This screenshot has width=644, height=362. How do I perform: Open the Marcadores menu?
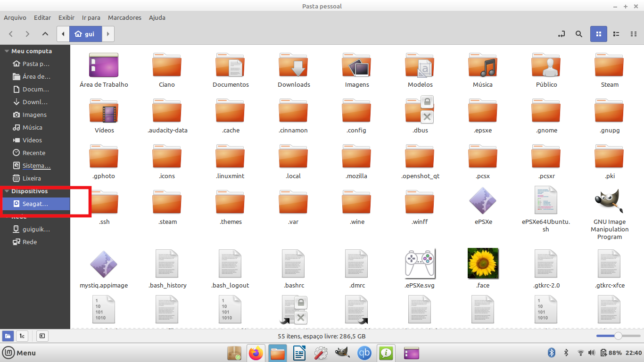[124, 17]
